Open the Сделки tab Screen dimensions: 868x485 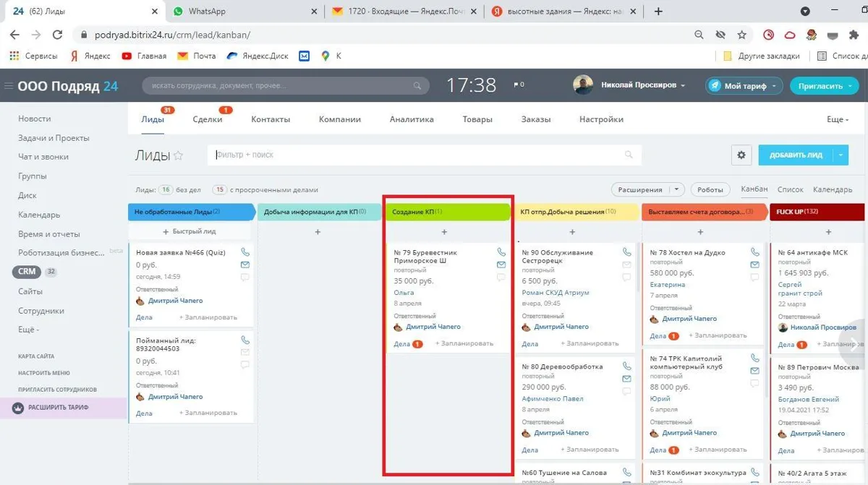pos(208,119)
